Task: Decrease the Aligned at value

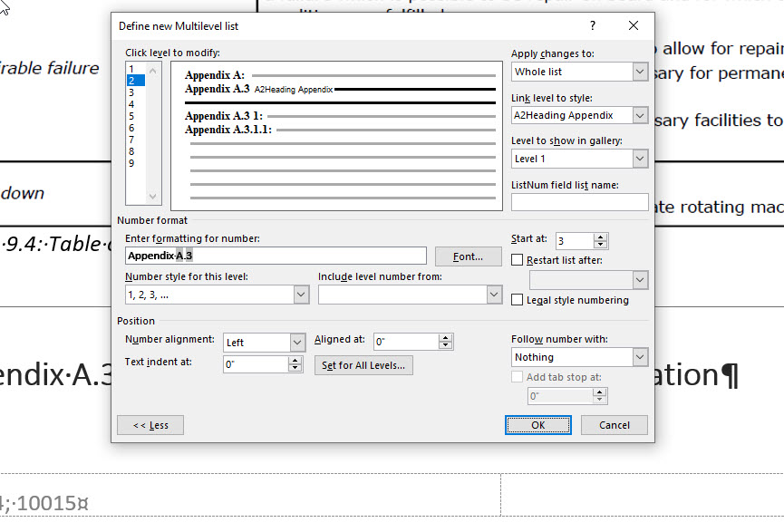Action: point(445,345)
